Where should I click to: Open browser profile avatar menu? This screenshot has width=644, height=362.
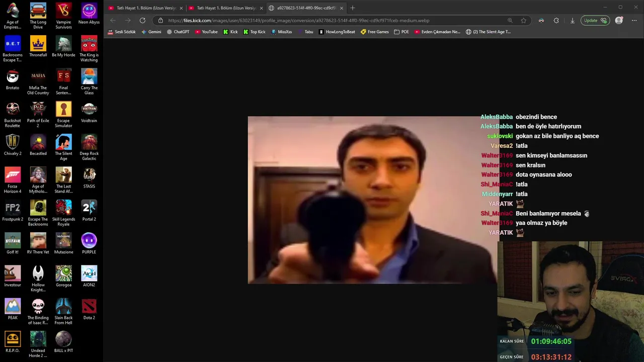coord(619,21)
